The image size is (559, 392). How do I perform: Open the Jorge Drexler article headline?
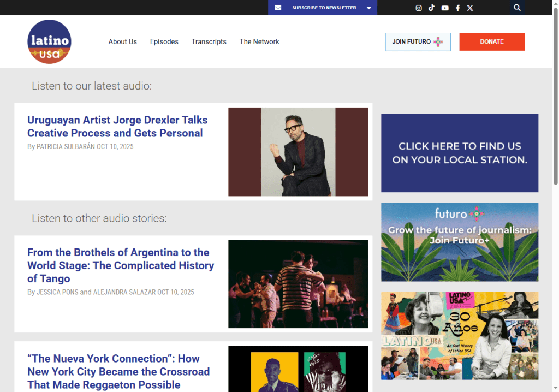click(x=117, y=127)
